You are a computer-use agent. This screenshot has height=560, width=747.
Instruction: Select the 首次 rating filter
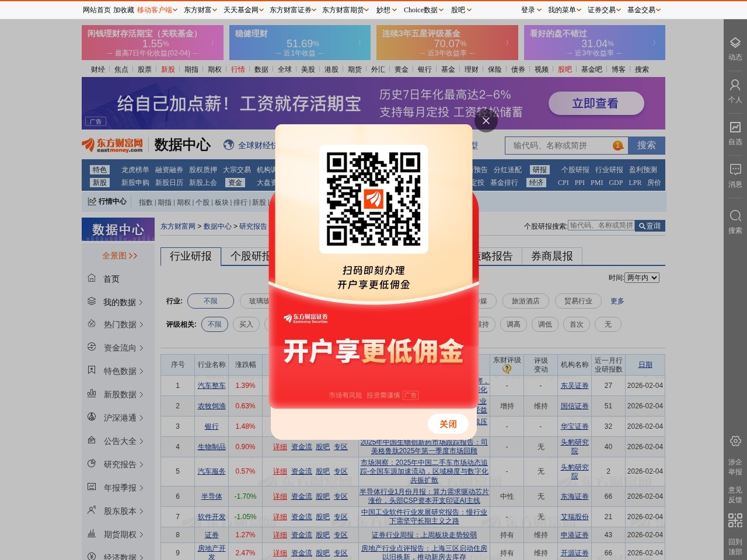(x=577, y=324)
